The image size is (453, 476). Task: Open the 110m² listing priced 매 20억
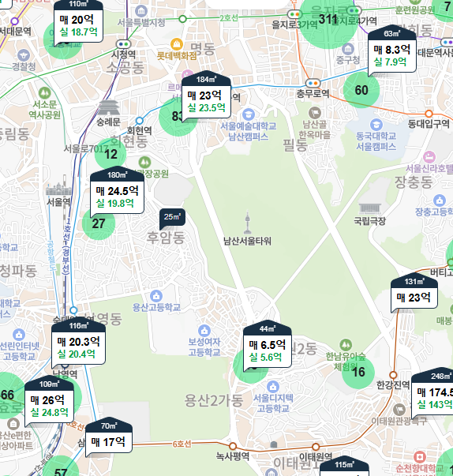tap(78, 22)
